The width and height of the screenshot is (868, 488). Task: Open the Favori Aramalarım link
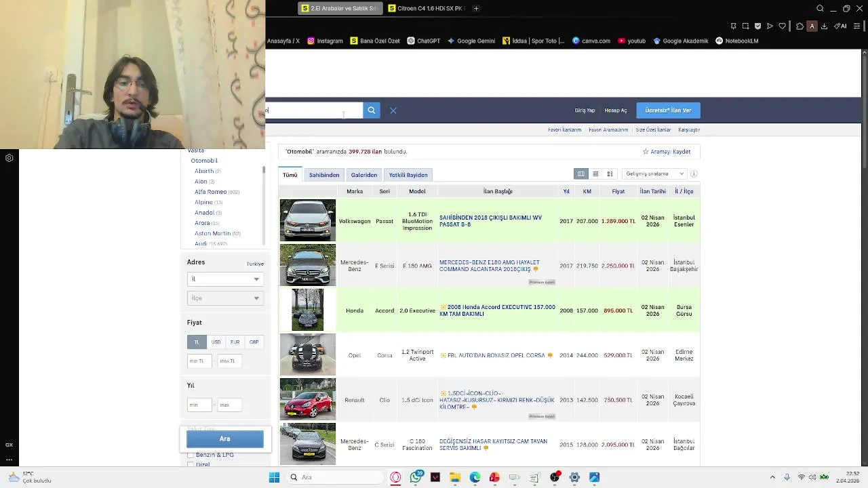click(x=608, y=129)
